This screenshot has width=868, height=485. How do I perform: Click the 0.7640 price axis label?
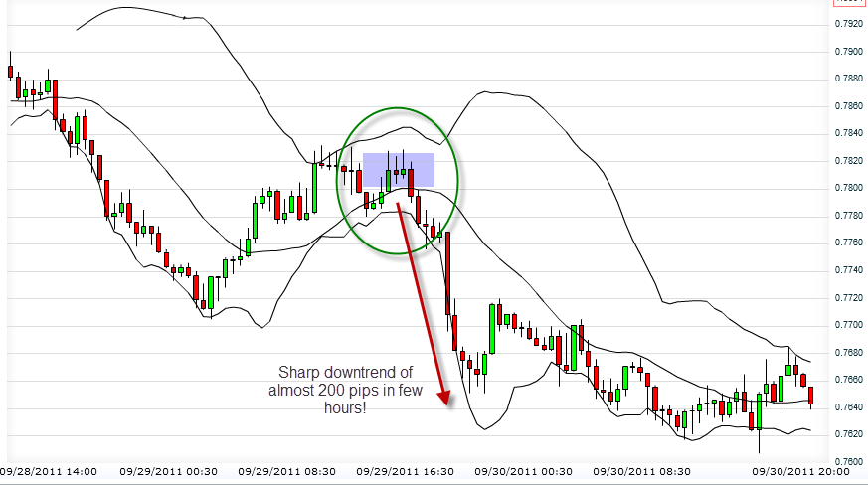pyautogui.click(x=848, y=406)
